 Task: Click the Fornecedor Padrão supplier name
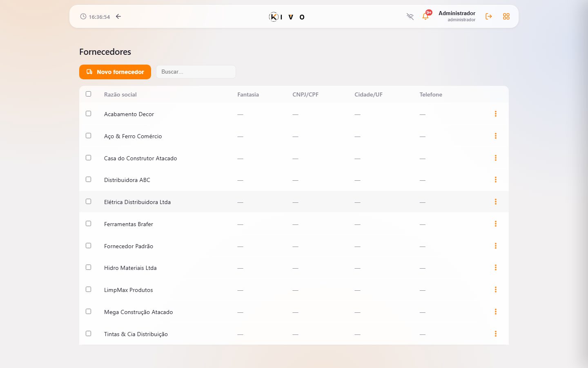click(129, 246)
